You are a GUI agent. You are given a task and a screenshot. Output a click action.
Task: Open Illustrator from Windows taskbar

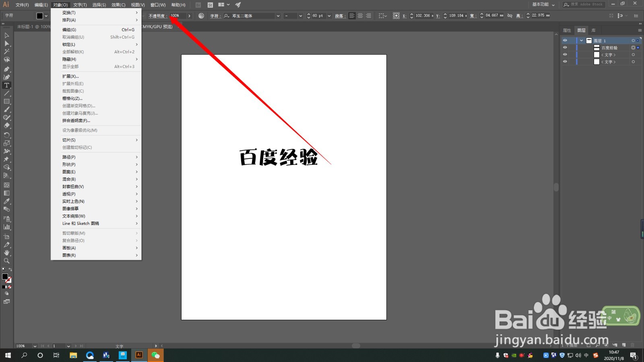(x=139, y=355)
